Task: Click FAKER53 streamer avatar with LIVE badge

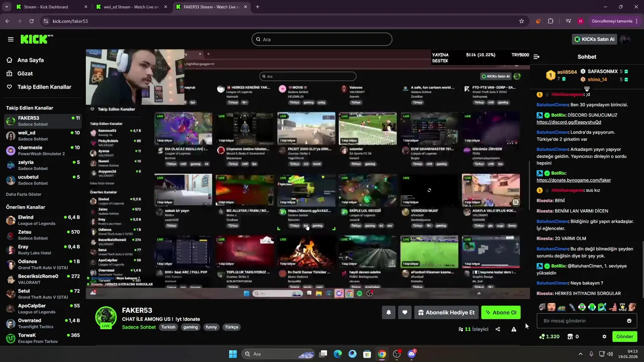Action: 106,318
